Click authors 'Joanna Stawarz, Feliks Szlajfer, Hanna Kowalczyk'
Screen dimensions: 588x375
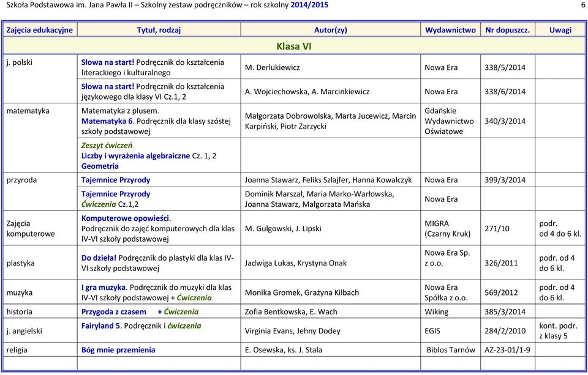328,180
